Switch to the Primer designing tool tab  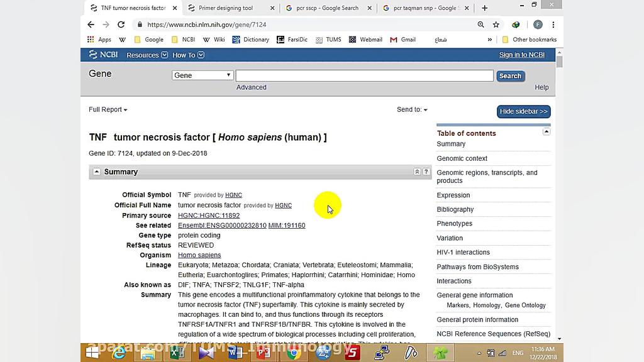[226, 8]
